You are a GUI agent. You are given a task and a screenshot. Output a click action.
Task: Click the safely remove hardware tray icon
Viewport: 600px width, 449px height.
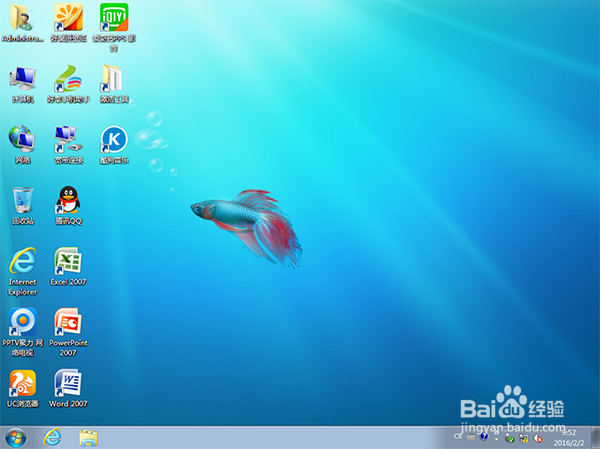(509, 439)
